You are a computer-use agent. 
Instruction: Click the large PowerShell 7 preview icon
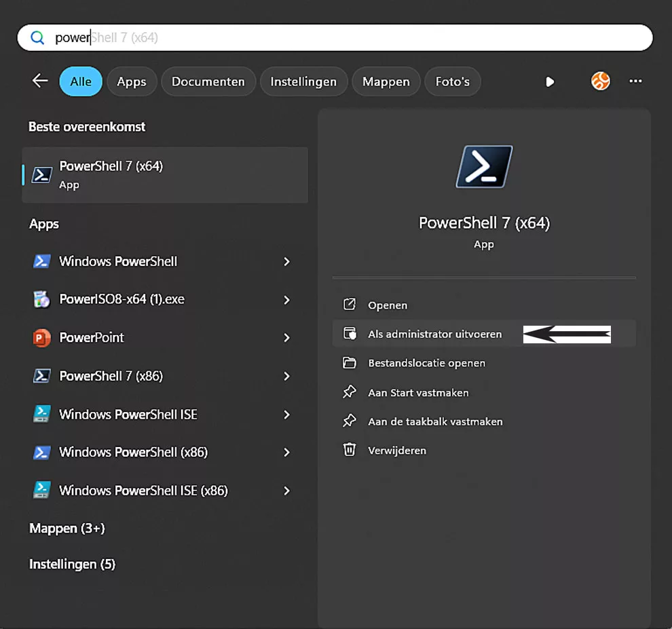point(484,167)
